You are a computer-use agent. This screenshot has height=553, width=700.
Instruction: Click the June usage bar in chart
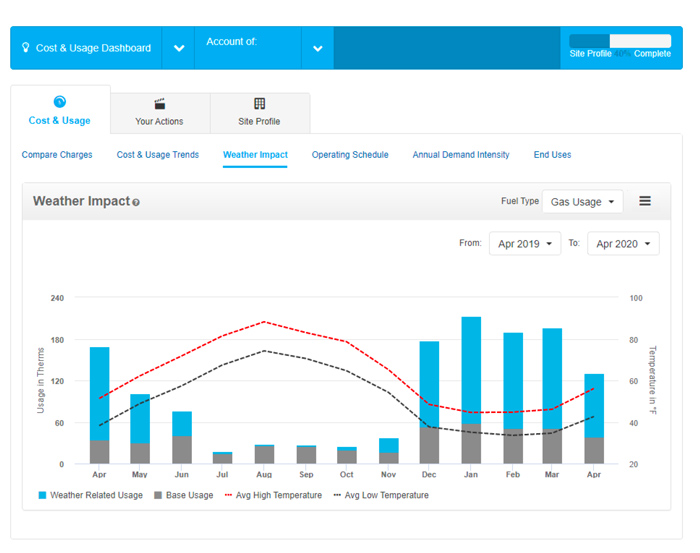182,437
